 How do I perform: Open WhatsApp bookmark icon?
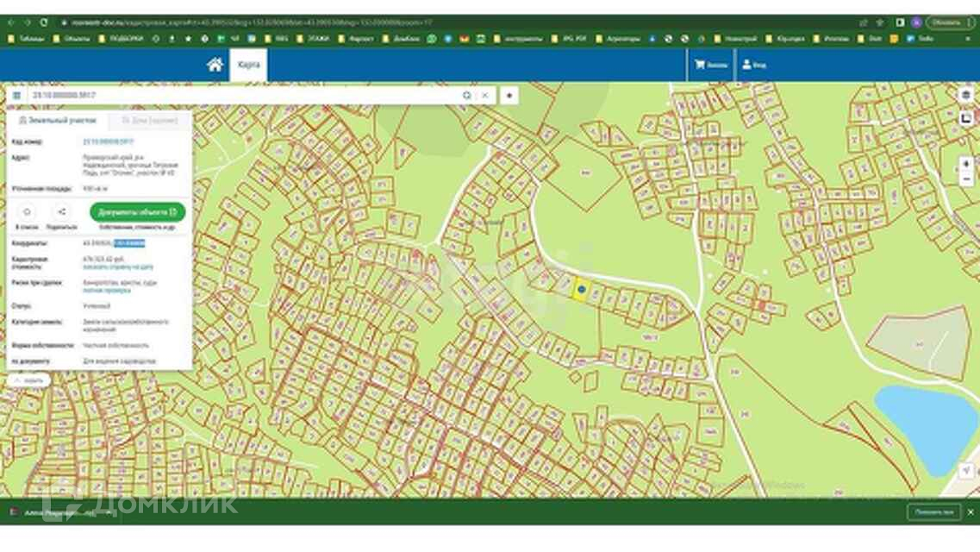click(432, 39)
